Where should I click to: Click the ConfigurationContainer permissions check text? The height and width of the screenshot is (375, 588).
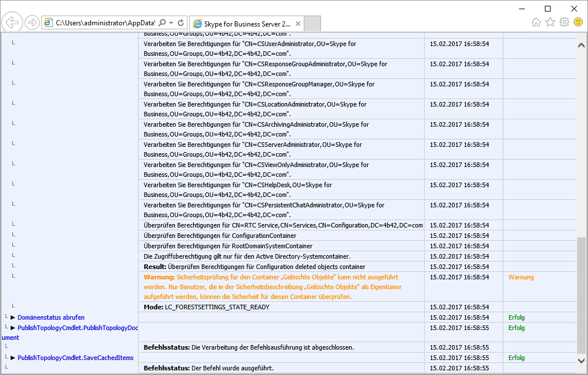(x=220, y=236)
